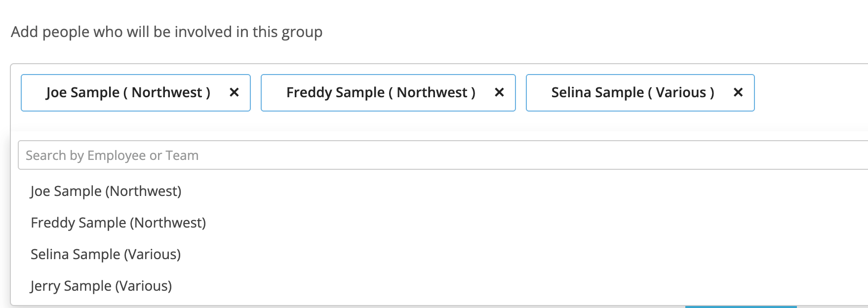
Task: Pick Freddy Sample (Northwest) list option
Action: coord(118,223)
